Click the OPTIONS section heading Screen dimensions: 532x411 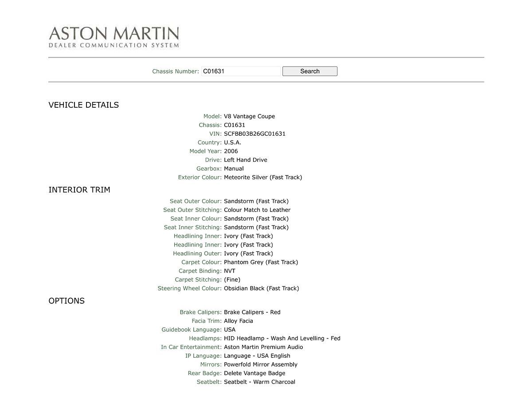tap(66, 301)
